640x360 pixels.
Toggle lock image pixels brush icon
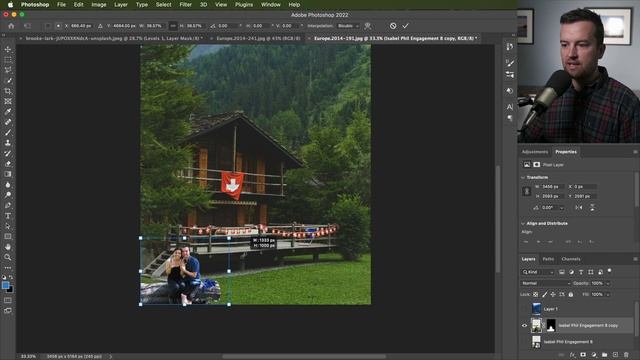[x=544, y=294]
